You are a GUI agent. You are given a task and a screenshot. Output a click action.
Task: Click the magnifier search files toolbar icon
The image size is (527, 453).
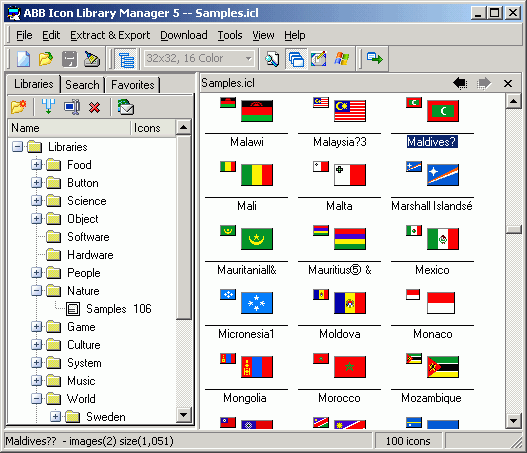click(272, 59)
